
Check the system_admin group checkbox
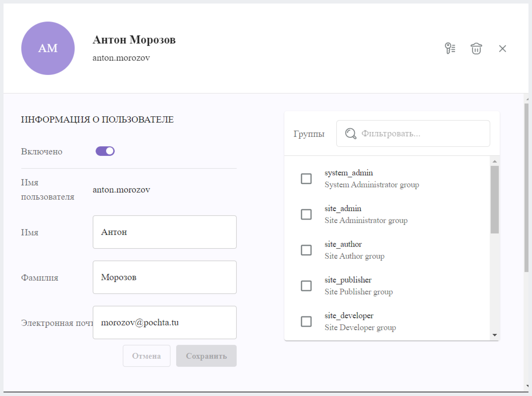click(306, 179)
